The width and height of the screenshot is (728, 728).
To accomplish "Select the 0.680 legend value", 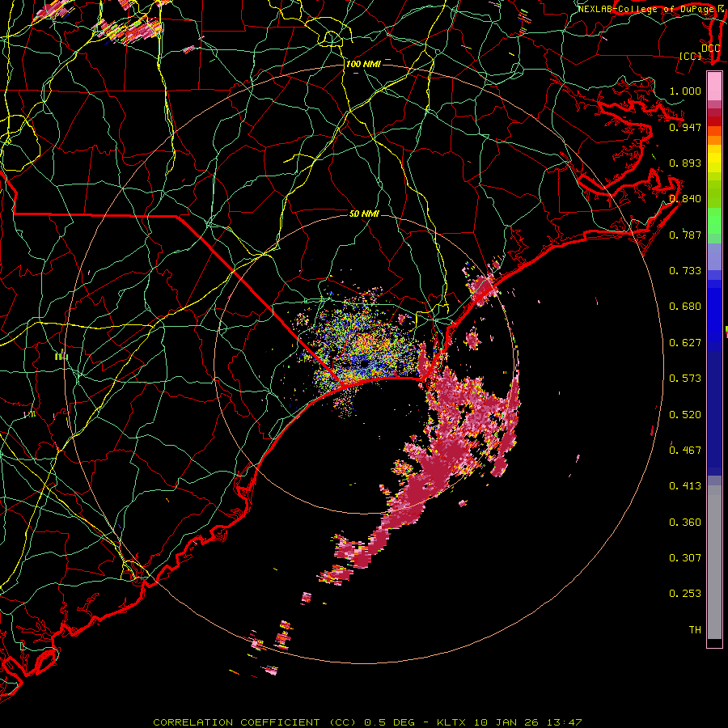I will 685,307.
